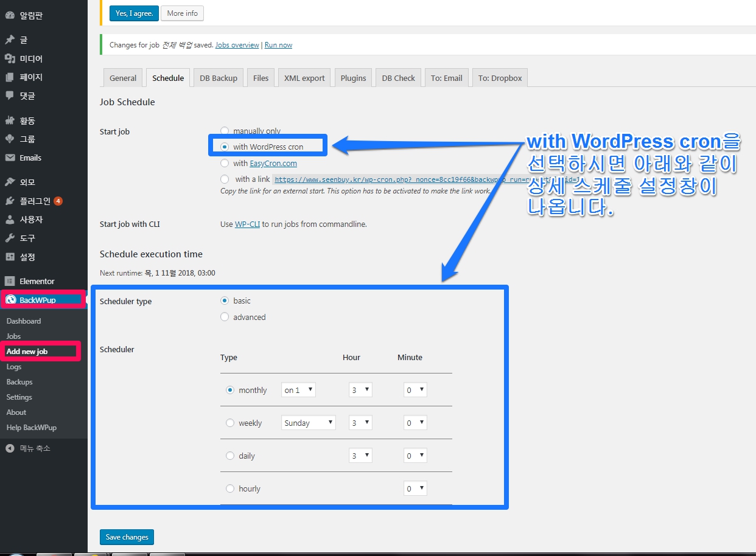Open the media (미디어) icon in sidebar

(x=10, y=58)
